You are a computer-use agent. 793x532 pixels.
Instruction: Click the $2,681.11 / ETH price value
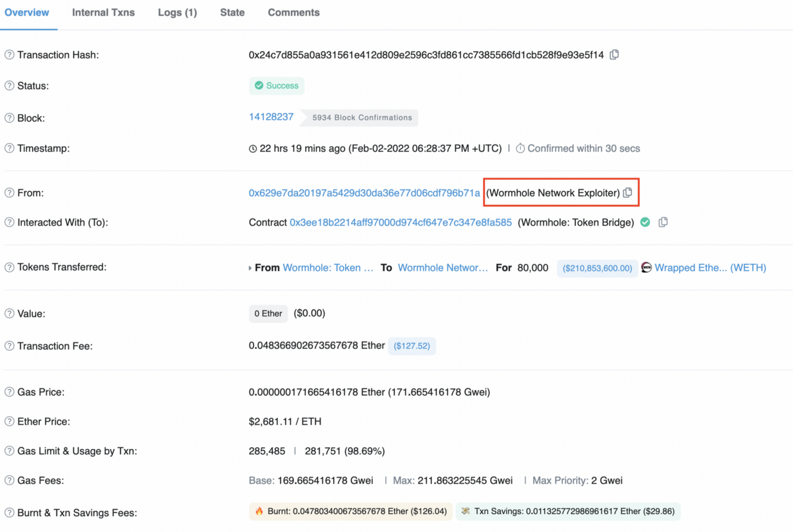(x=285, y=422)
